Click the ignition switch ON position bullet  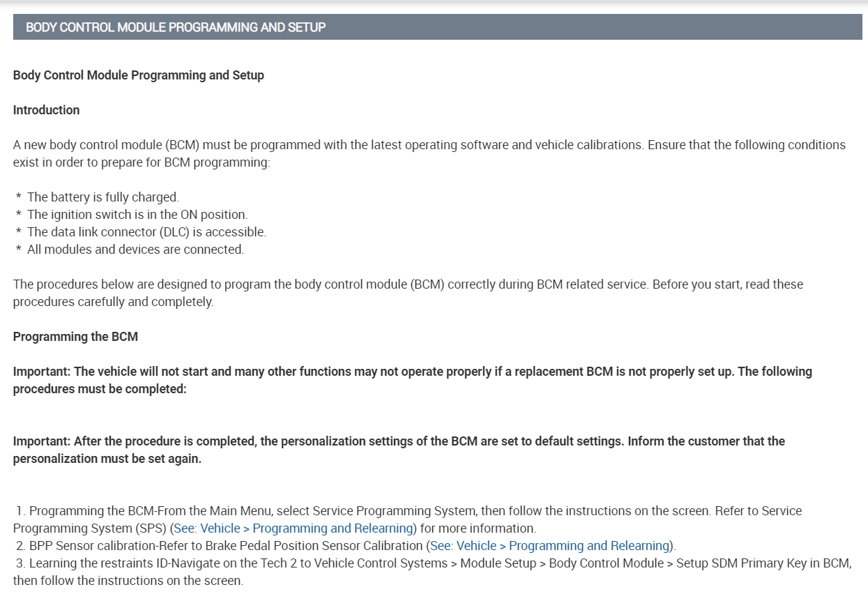click(x=137, y=215)
